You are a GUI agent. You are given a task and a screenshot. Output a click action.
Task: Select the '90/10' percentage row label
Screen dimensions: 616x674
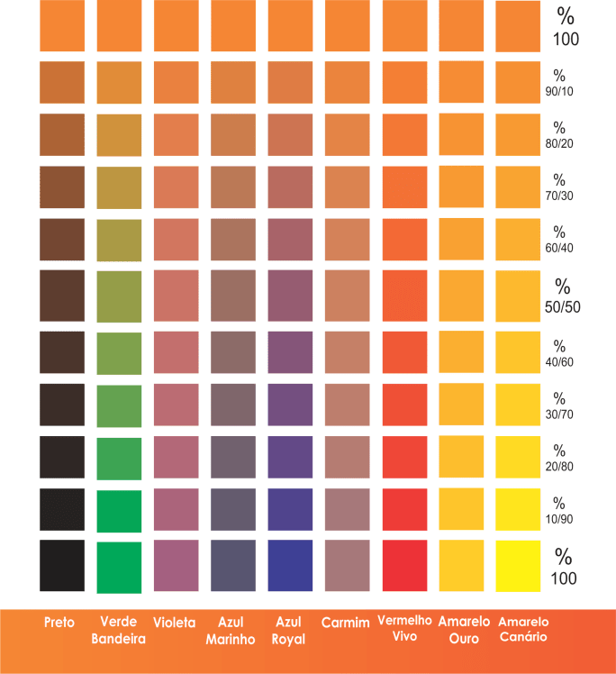558,83
